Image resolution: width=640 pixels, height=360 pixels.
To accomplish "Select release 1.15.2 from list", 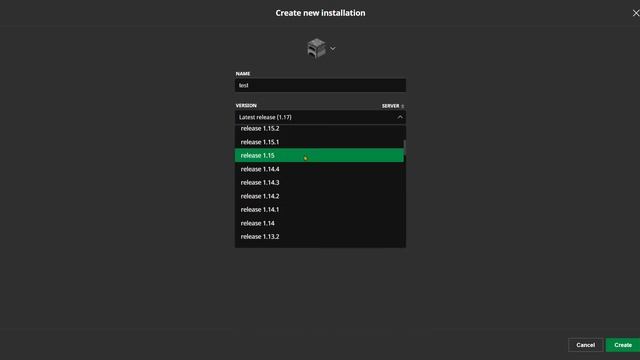I will [319, 129].
